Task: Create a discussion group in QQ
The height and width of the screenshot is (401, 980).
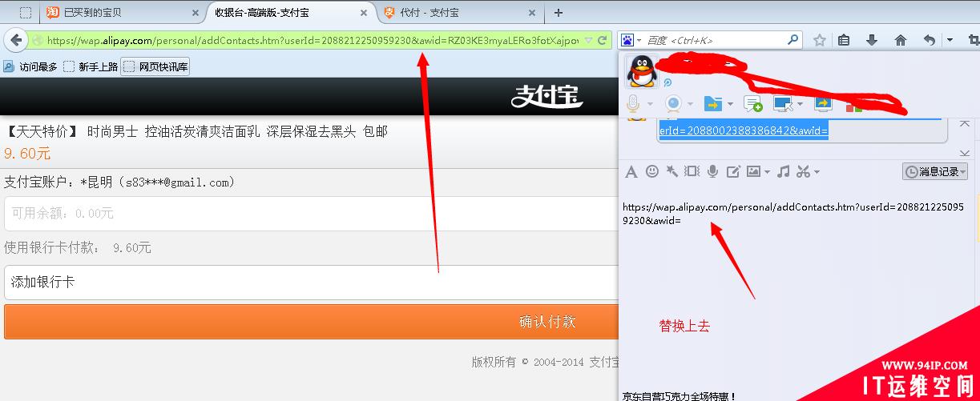Action: 752,103
